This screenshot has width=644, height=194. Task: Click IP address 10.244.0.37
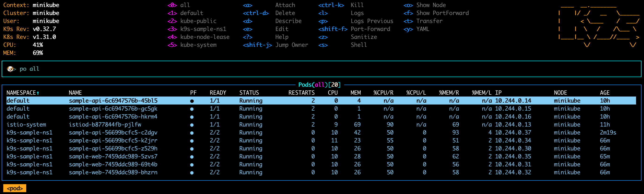click(513, 133)
